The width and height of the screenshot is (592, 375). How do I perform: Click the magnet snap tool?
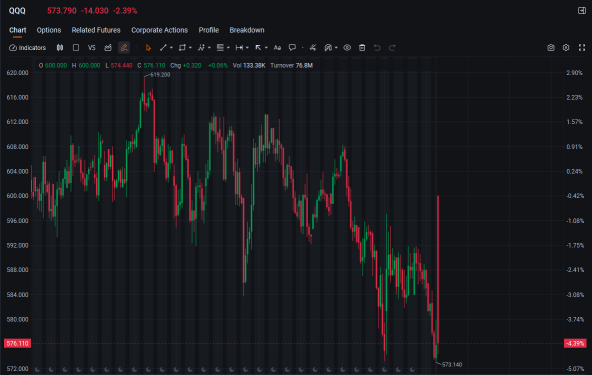pyautogui.click(x=328, y=48)
